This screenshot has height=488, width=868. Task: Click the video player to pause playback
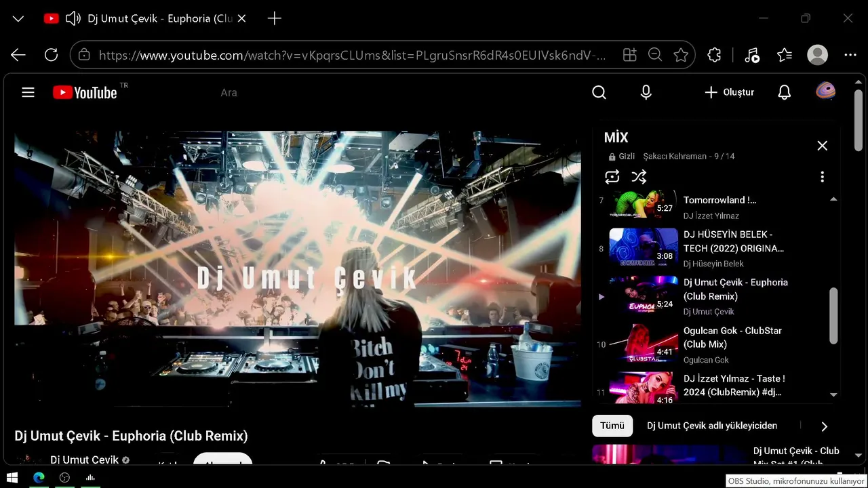(298, 269)
